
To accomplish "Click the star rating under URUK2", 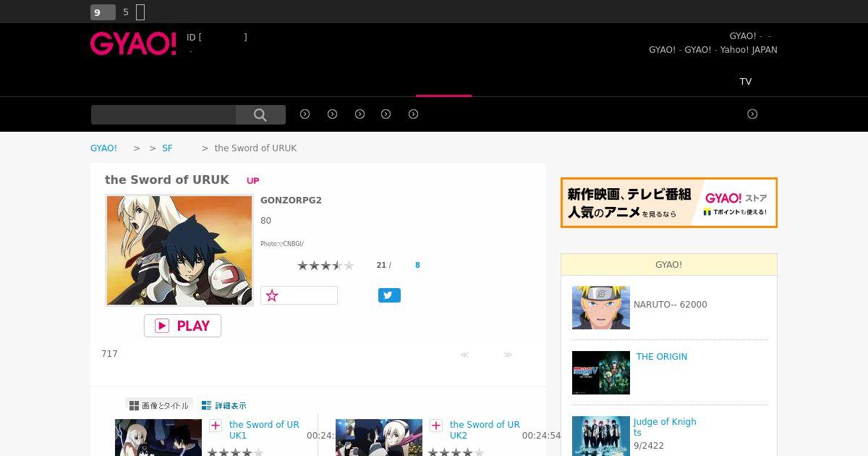I will tap(456, 452).
